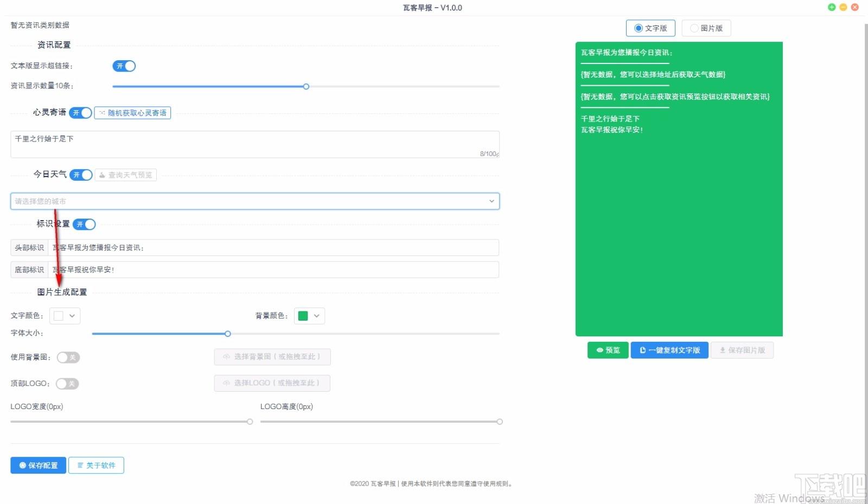Click the 查询天气预览 button

(x=126, y=175)
